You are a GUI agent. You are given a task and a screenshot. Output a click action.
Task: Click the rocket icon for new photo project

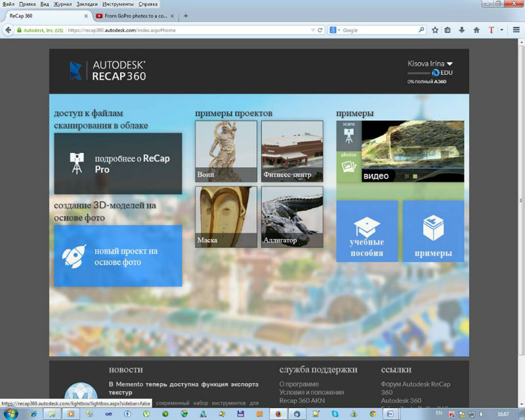coord(74,256)
